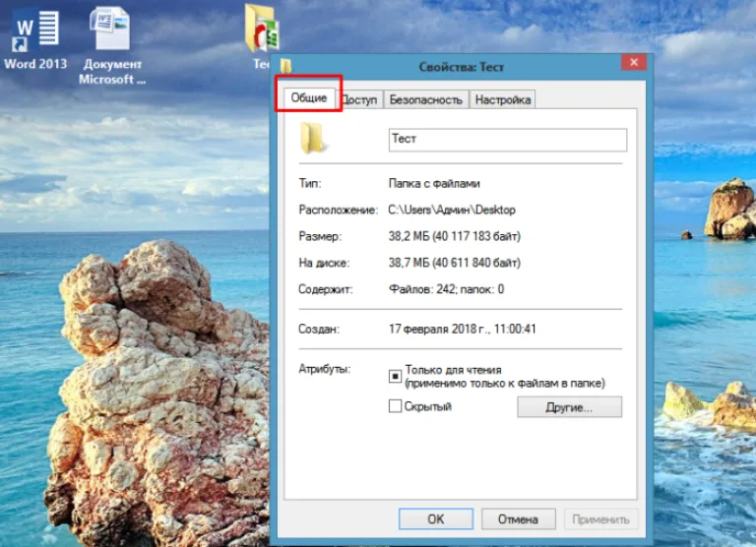Screen dimensions: 756x547
Task: Click the Word 2013 label under the shortcut
Action: coord(35,64)
